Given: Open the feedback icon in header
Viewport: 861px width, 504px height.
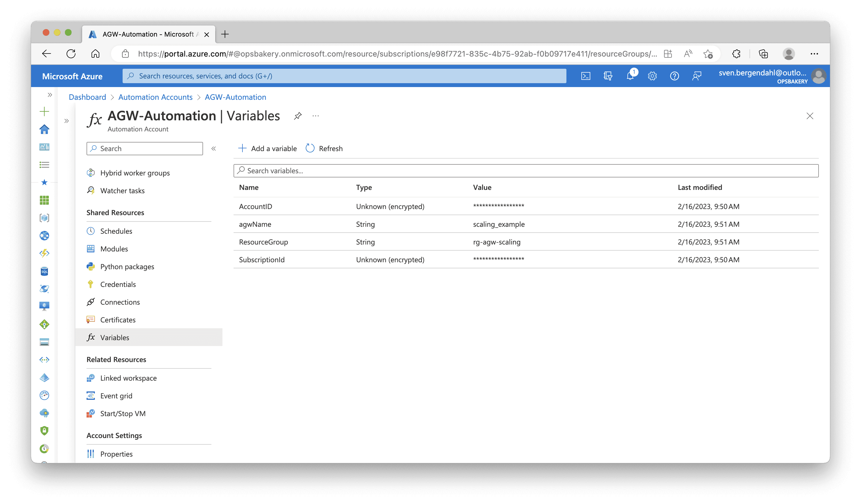Looking at the screenshot, I should tap(697, 76).
